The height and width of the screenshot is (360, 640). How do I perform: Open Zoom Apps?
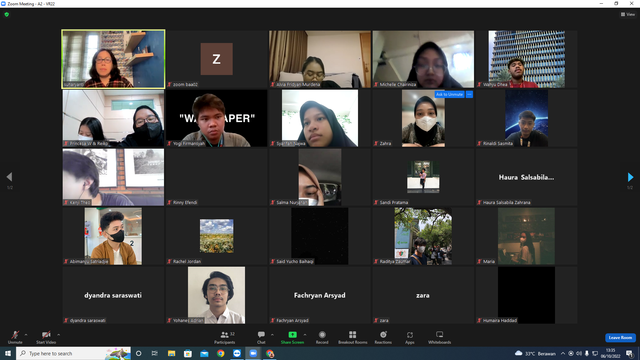tap(410, 337)
